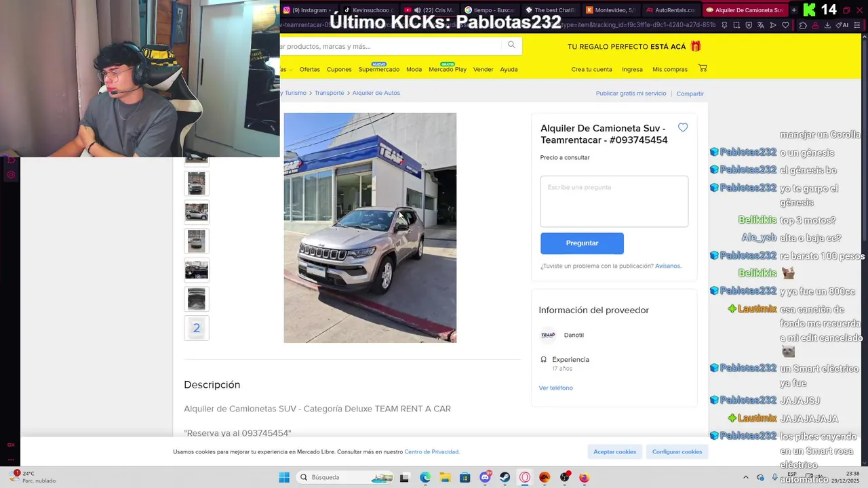This screenshot has height=488, width=868.
Task: Show hidden system tray icons
Action: pyautogui.click(x=746, y=477)
